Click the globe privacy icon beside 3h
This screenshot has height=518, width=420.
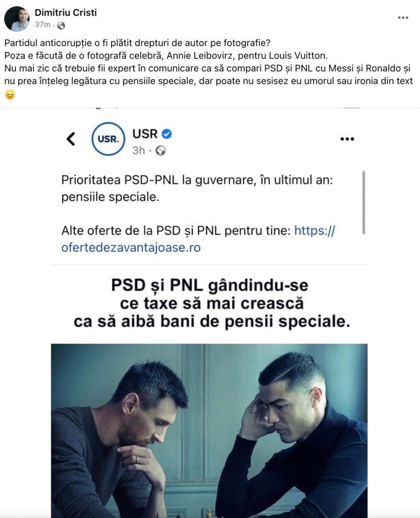click(161, 151)
